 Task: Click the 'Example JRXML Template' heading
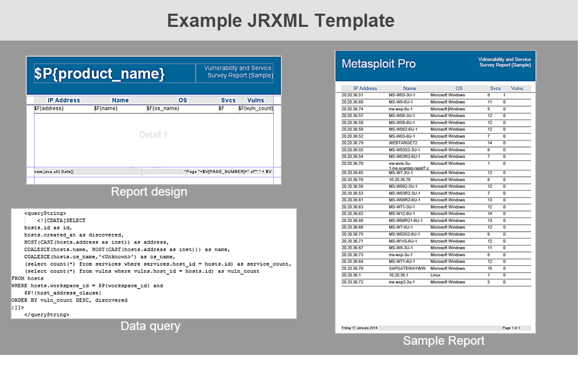click(x=281, y=21)
